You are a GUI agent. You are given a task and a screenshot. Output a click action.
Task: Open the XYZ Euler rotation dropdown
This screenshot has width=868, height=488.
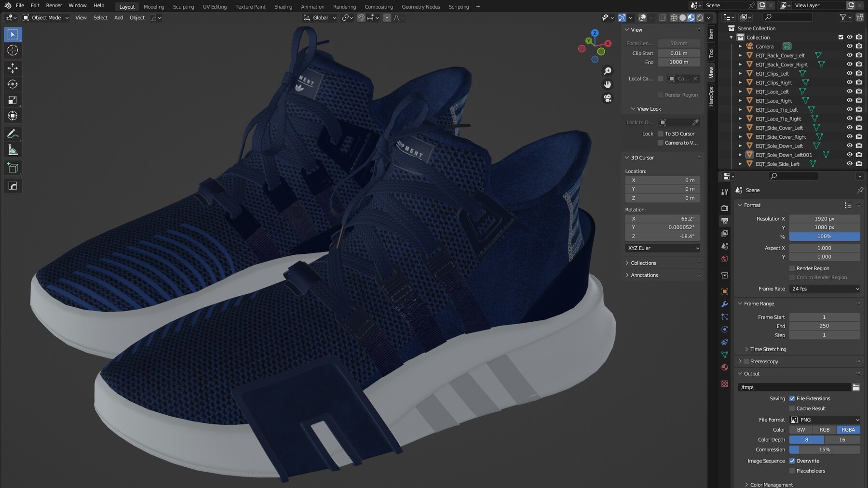click(663, 248)
